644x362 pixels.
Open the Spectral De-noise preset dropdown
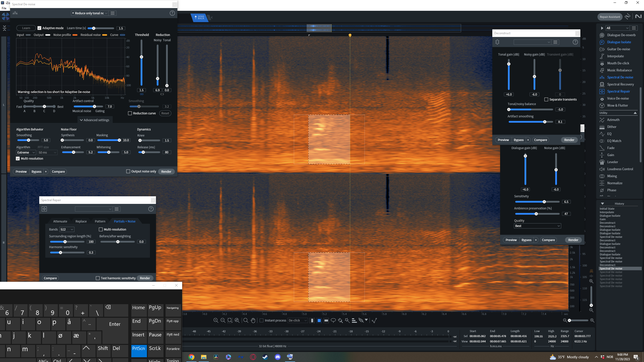point(90,13)
